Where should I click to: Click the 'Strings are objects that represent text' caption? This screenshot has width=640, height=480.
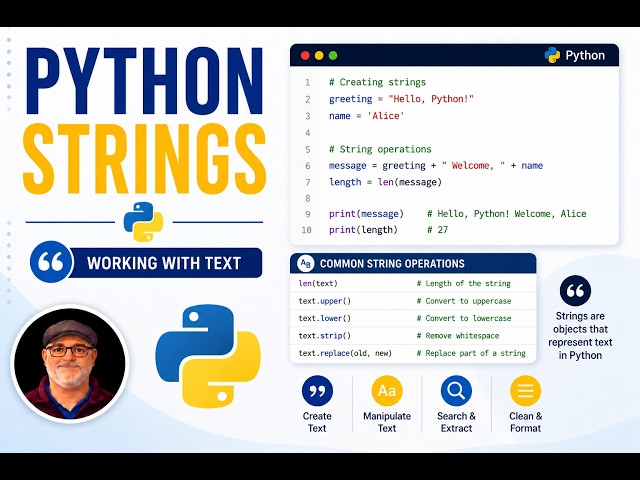580,336
